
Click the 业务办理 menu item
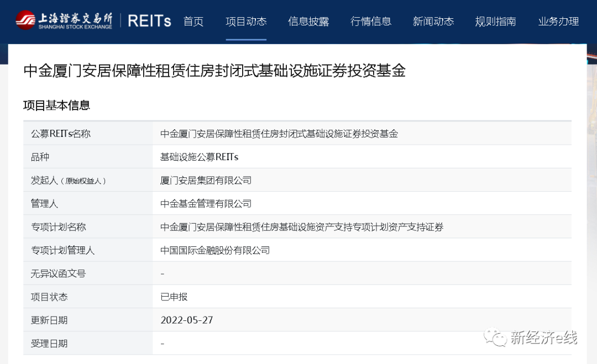(x=558, y=22)
